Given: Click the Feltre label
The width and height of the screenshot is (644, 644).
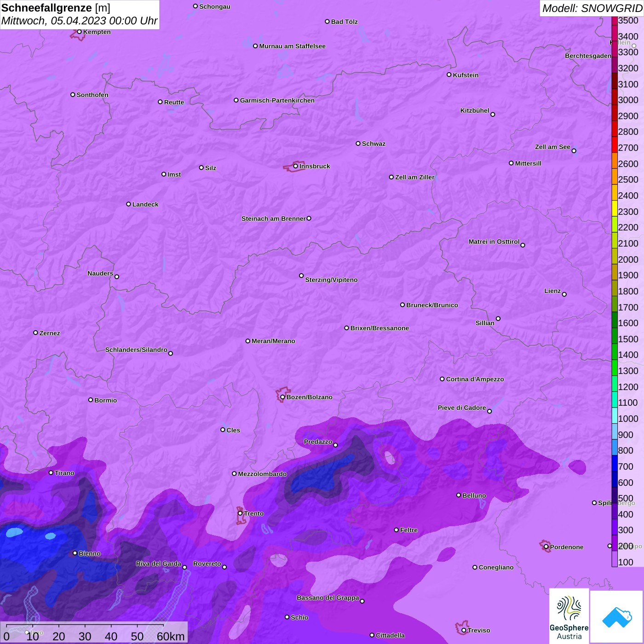Looking at the screenshot, I should click(x=408, y=530).
